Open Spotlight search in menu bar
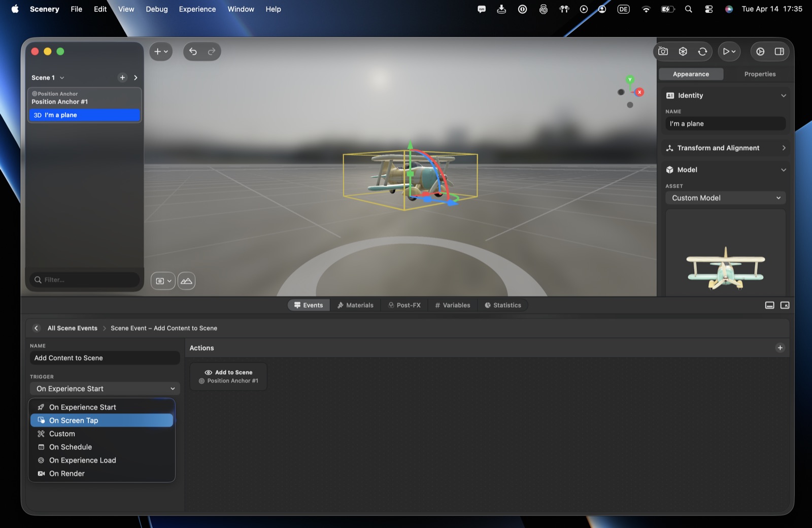 point(688,9)
